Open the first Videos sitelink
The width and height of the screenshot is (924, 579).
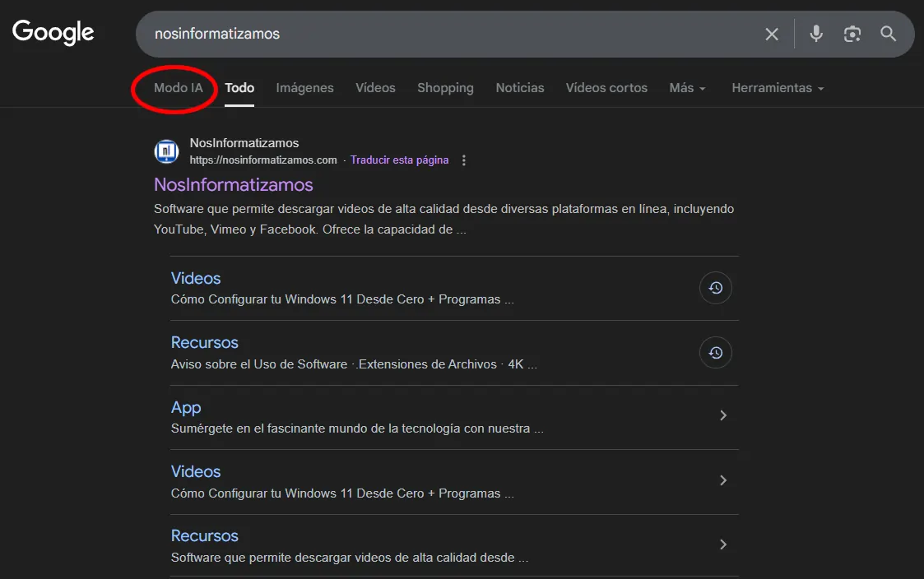(x=196, y=279)
